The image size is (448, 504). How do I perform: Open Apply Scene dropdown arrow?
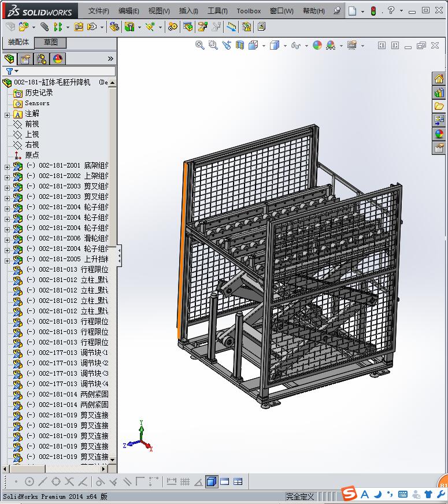(341, 46)
